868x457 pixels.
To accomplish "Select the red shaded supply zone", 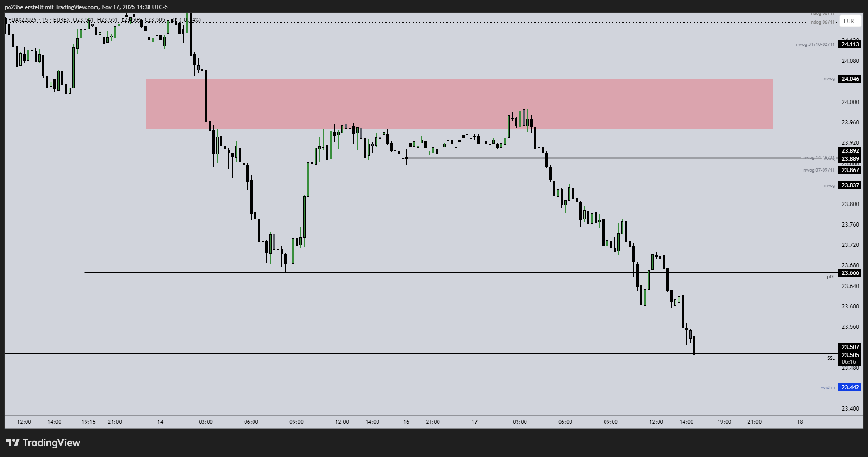I will (459, 104).
